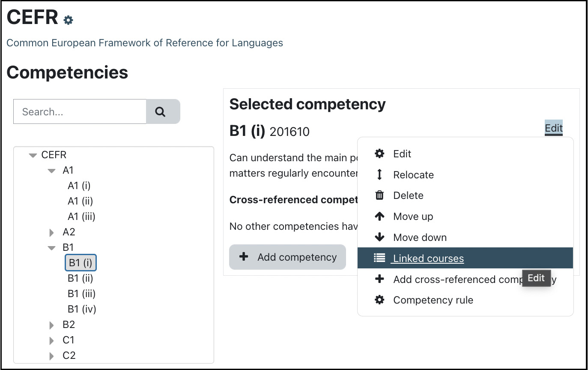Collapse the B1 tree branch
This screenshot has height=370, width=588.
click(x=52, y=248)
